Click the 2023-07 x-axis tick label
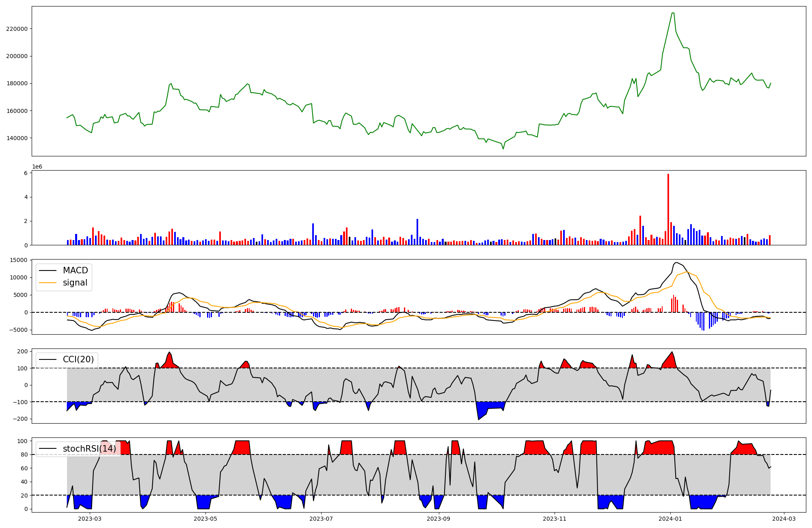Image resolution: width=812 pixels, height=528 pixels. pos(321,519)
